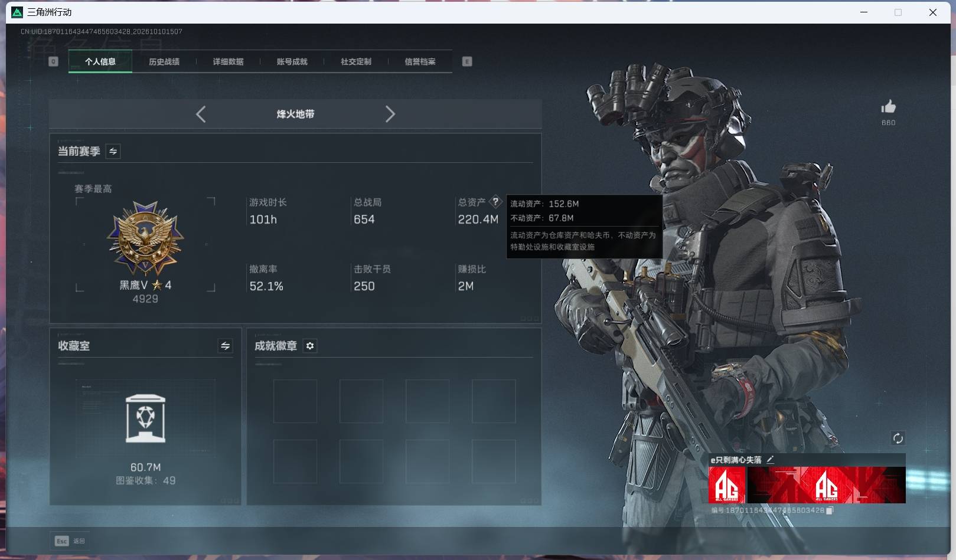Click the AG avatar thumbnail
Viewport: 956px width, 560px height.
727,485
